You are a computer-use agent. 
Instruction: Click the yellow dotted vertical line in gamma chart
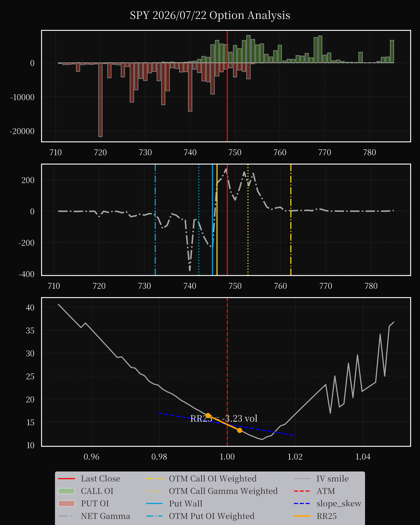pos(248,220)
